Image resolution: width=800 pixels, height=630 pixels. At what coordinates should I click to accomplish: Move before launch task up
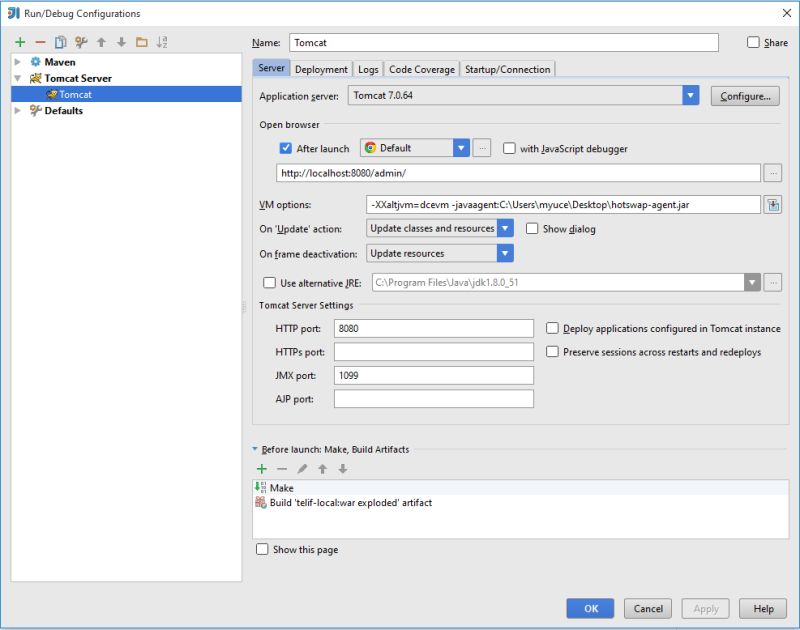pyautogui.click(x=322, y=469)
